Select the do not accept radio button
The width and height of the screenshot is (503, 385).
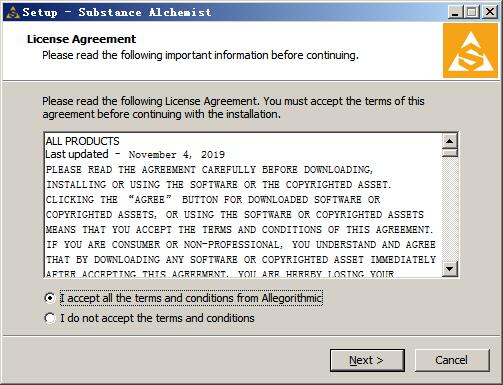pos(50,318)
